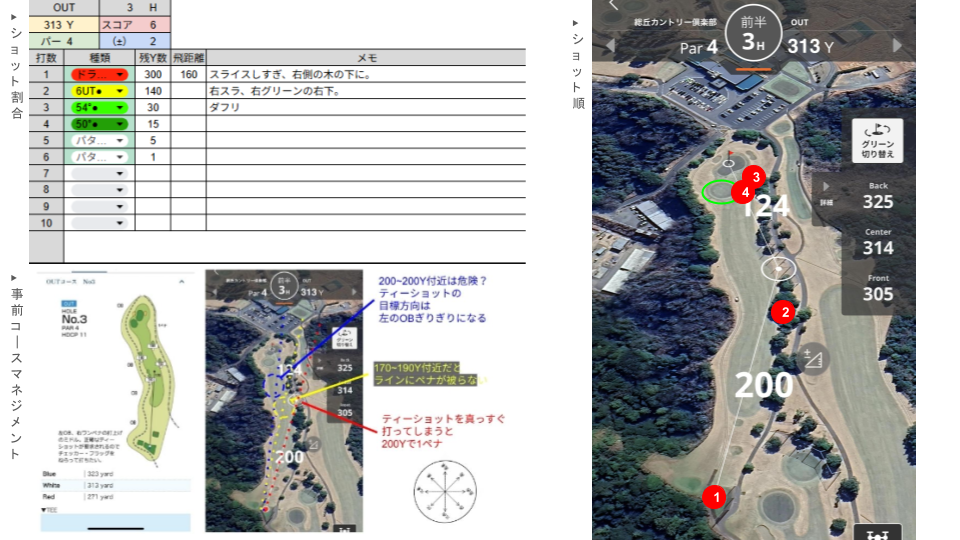960x540 pixels.
Task: Click red shot marker 3 near green
Action: [x=755, y=177]
